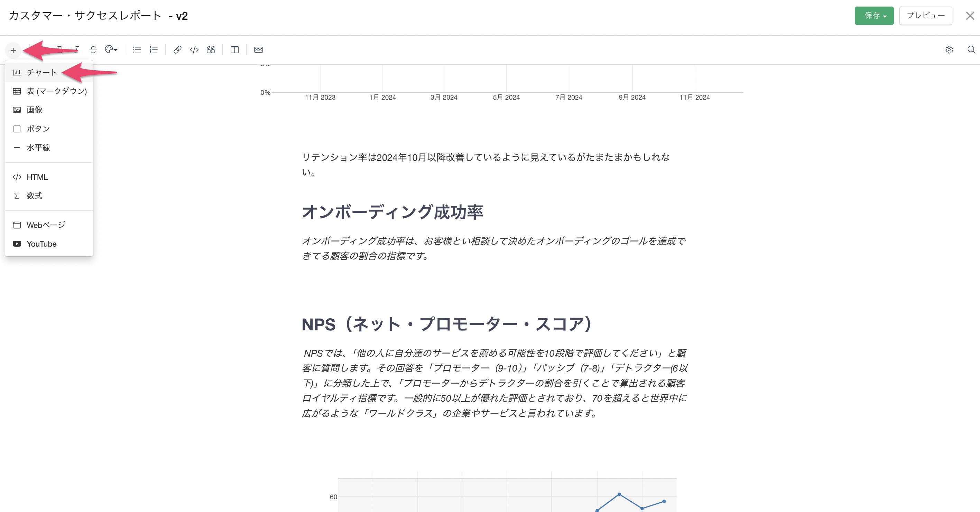
Task: Choose 画像 from the insert menu
Action: pyautogui.click(x=49, y=110)
